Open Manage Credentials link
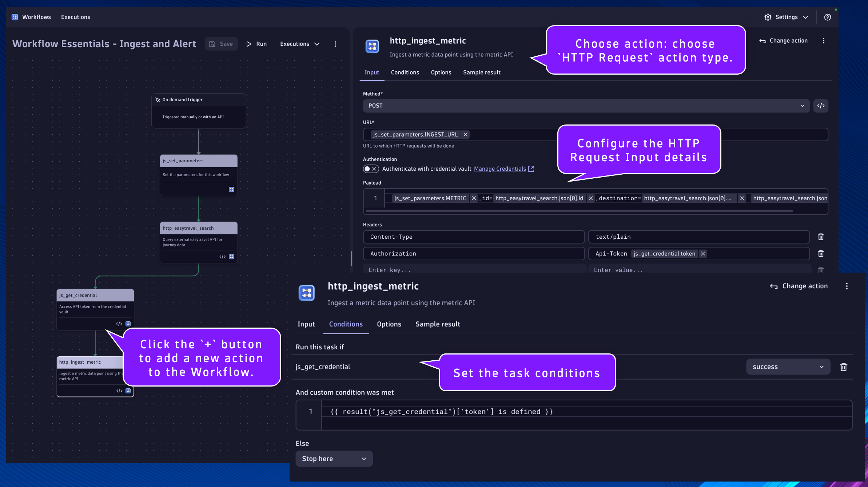This screenshot has height=487, width=868. (x=500, y=169)
